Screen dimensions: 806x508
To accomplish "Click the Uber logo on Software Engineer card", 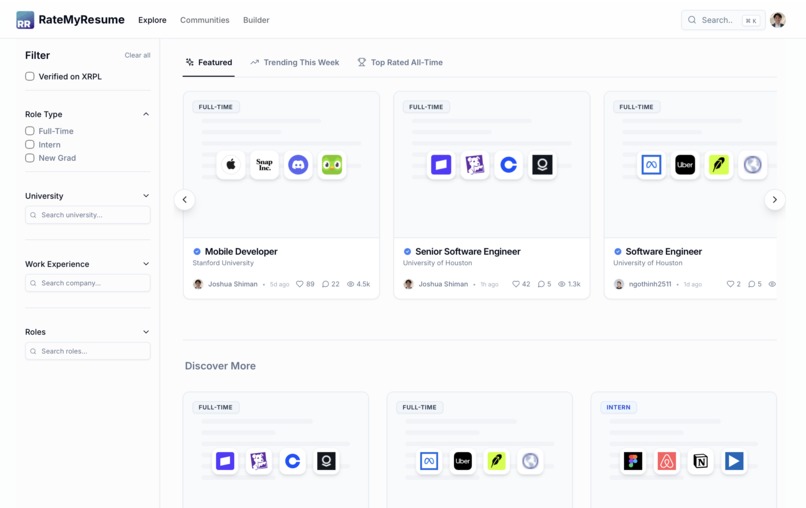I will point(685,165).
